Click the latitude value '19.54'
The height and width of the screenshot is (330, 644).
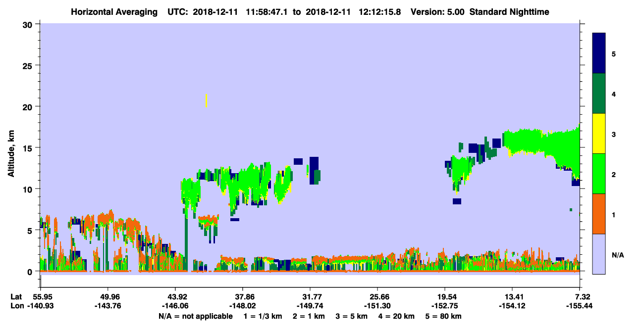click(445, 297)
